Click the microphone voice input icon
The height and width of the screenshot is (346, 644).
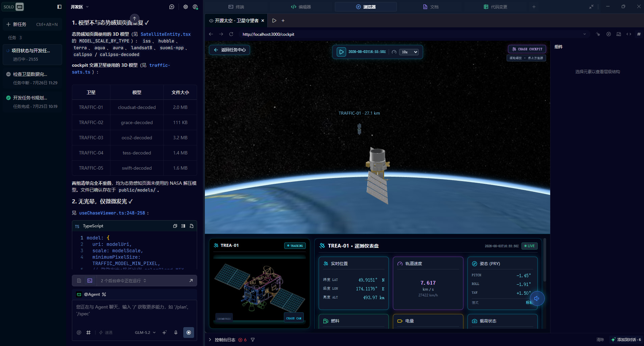[176, 333]
